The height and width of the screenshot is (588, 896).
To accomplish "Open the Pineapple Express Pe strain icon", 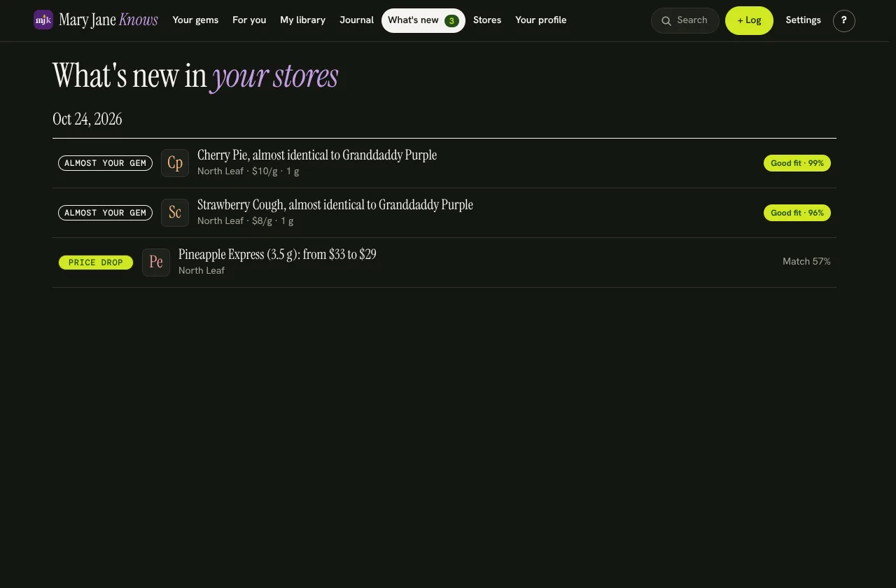I will pyautogui.click(x=156, y=262).
